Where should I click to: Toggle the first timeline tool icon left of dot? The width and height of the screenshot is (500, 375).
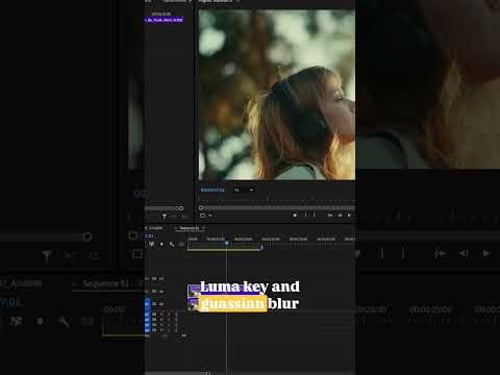(x=151, y=244)
